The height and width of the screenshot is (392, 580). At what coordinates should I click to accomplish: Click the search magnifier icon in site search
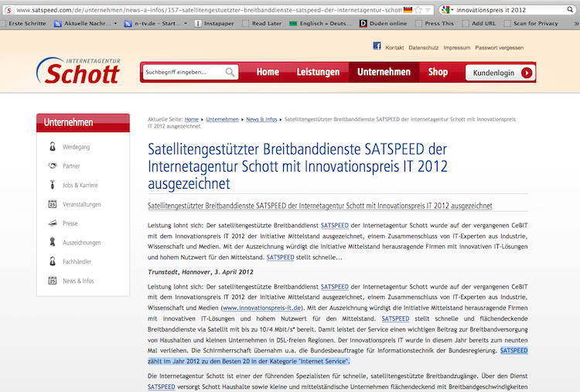230,72
